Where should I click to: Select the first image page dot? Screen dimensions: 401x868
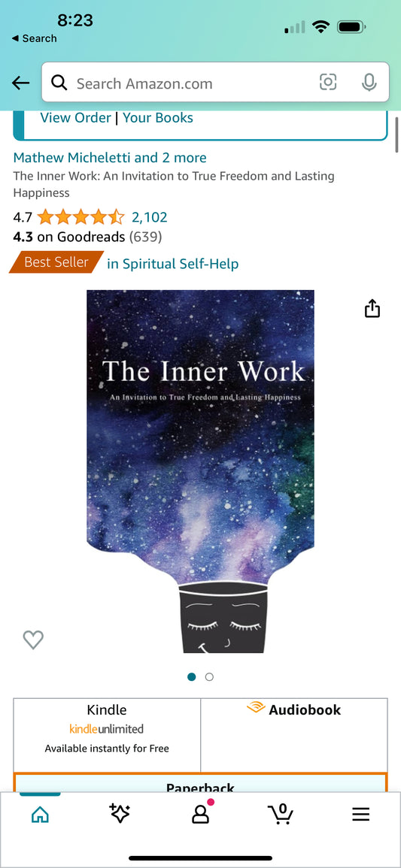(192, 676)
